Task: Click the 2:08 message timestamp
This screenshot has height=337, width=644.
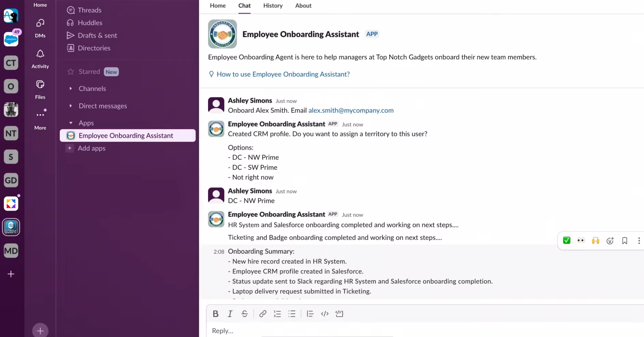Action: (x=219, y=252)
